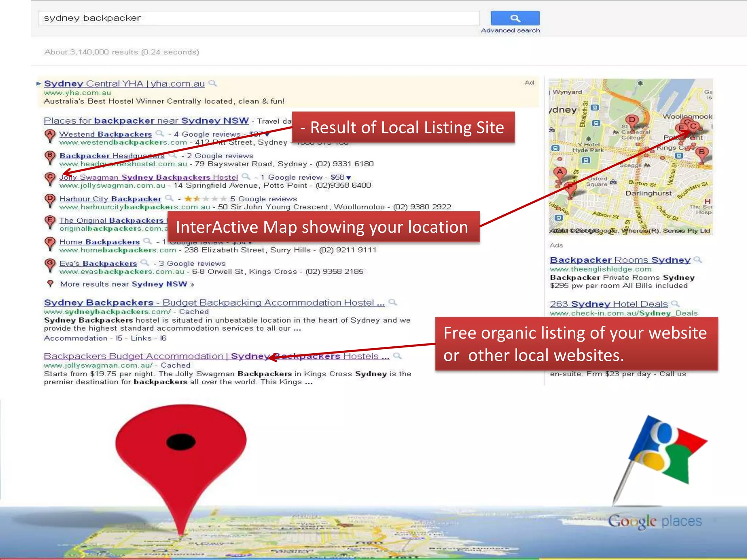Viewport: 747px width, 560px height.
Task: Click '2 Google reviews' for Backpacker Headquarters
Action: [x=220, y=156]
